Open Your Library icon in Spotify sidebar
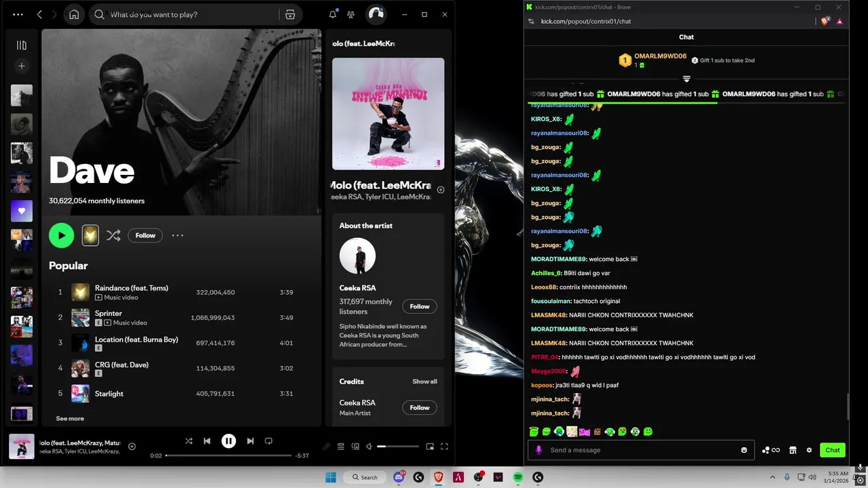This screenshot has height=488, width=868. 22,45
